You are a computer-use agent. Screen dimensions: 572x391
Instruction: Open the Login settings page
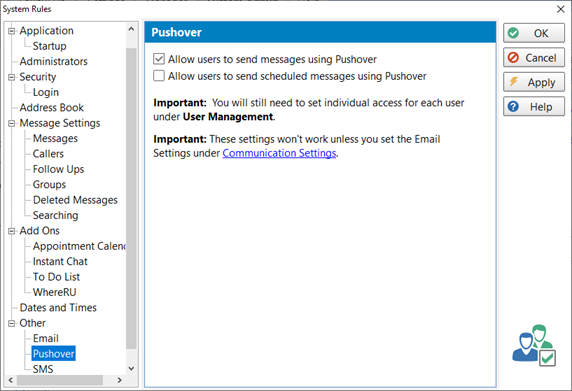coord(46,92)
